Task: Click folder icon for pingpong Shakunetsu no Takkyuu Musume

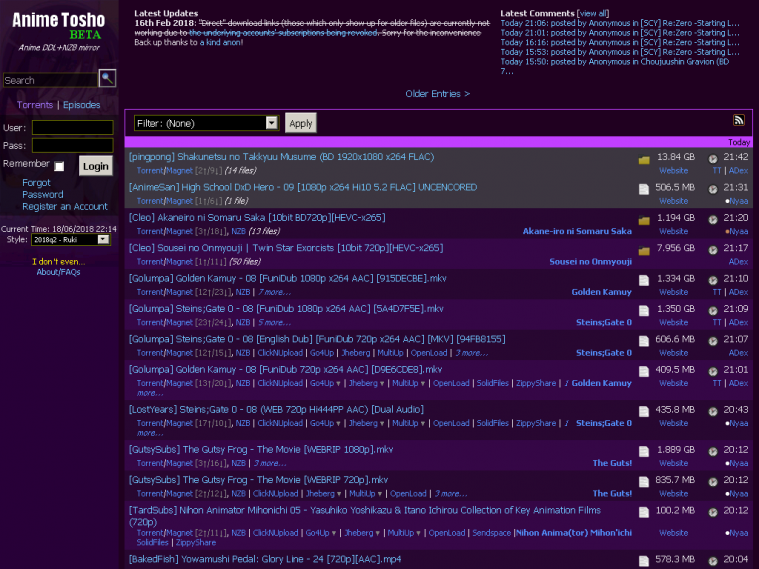Action: point(644,160)
